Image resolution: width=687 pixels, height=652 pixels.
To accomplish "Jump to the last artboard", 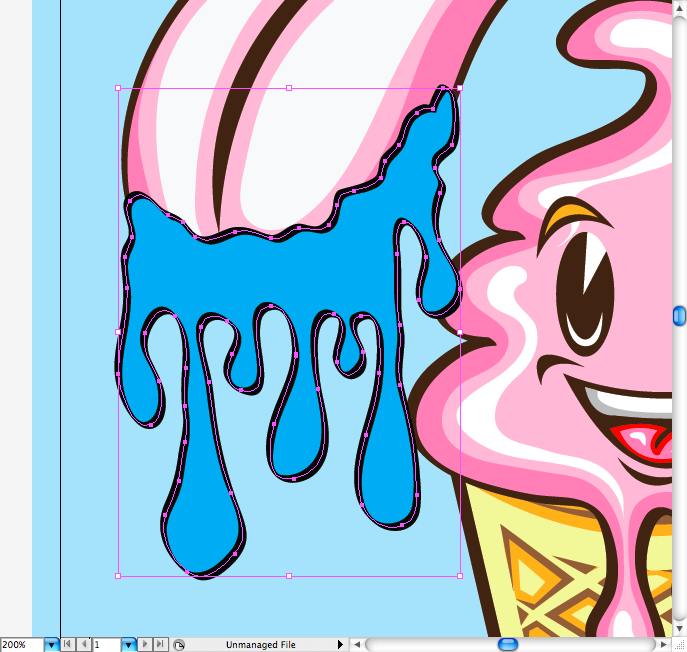I will tap(160, 645).
